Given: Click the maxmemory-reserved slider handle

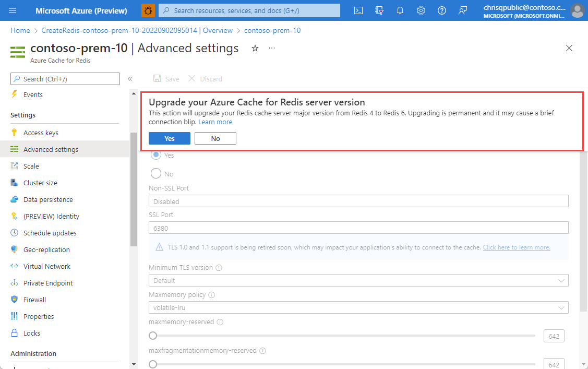Looking at the screenshot, I should pos(153,336).
